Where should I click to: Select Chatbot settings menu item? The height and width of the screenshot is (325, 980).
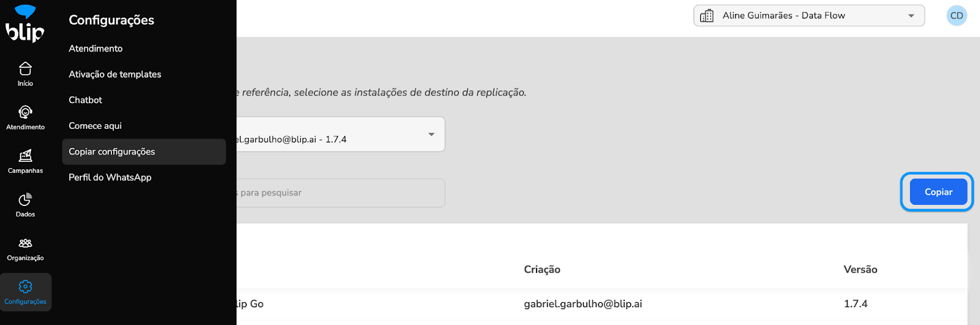pyautogui.click(x=86, y=100)
